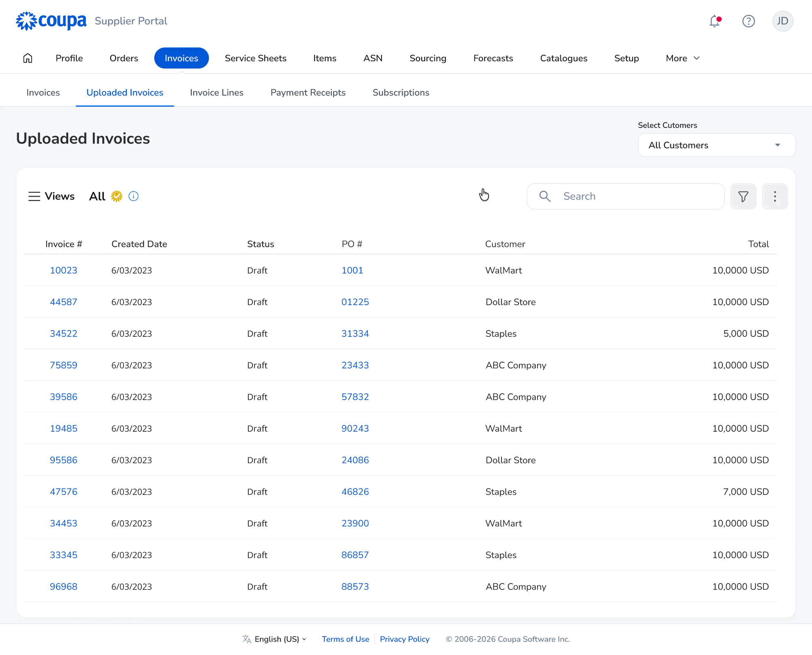Open invoice 95586
This screenshot has height=655, width=812.
pyautogui.click(x=63, y=460)
